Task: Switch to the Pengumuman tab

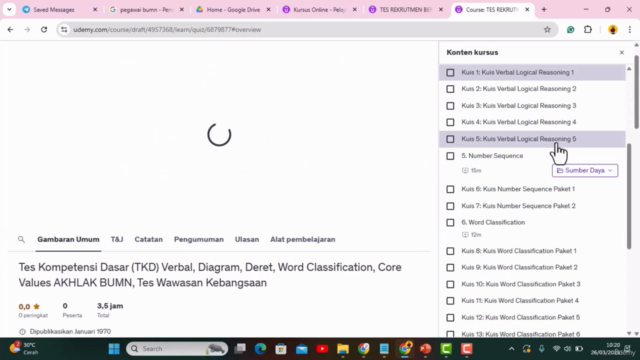Action: pos(199,240)
